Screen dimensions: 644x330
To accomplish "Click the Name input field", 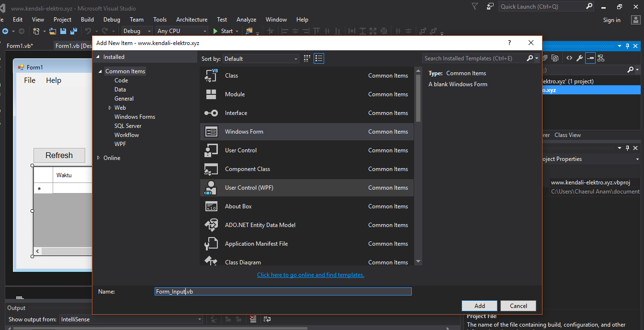I will click(283, 291).
